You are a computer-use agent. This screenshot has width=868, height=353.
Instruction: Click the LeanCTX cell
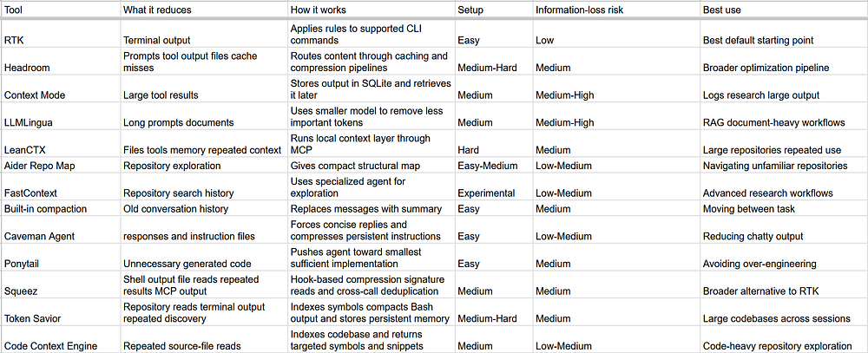(61, 144)
